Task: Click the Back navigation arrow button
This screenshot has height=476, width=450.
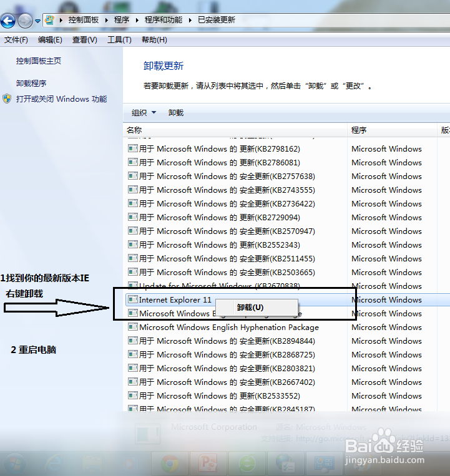Action: (8, 21)
